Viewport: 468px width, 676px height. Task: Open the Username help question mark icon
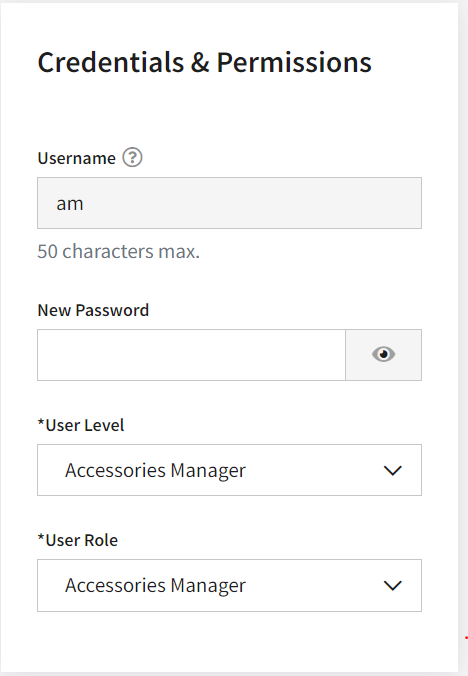(132, 157)
